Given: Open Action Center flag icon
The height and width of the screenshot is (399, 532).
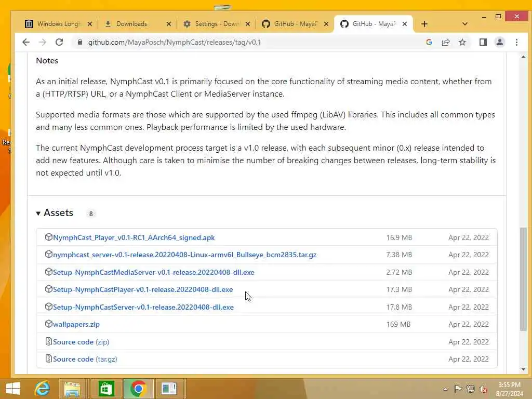Looking at the screenshot, I should (x=458, y=389).
